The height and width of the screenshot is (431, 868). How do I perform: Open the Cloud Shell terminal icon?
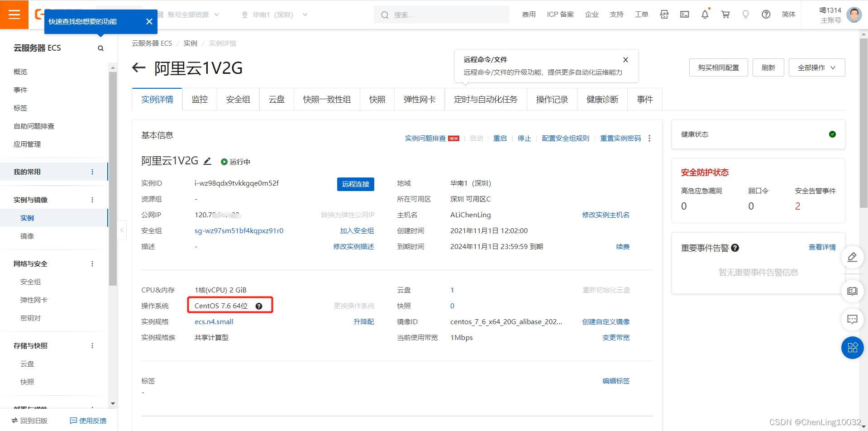pos(685,14)
